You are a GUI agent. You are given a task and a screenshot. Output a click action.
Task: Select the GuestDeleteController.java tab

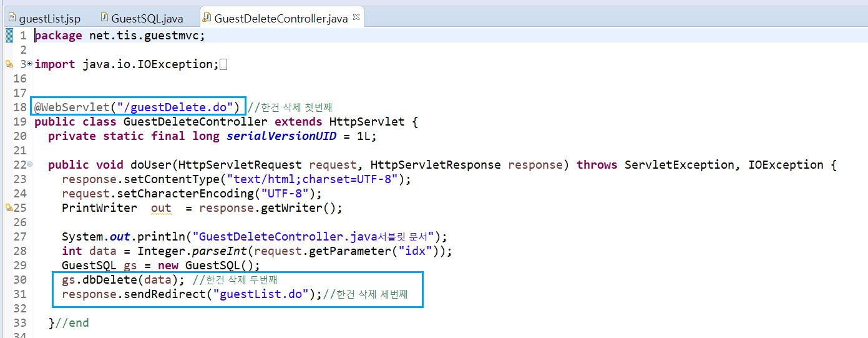[281, 18]
